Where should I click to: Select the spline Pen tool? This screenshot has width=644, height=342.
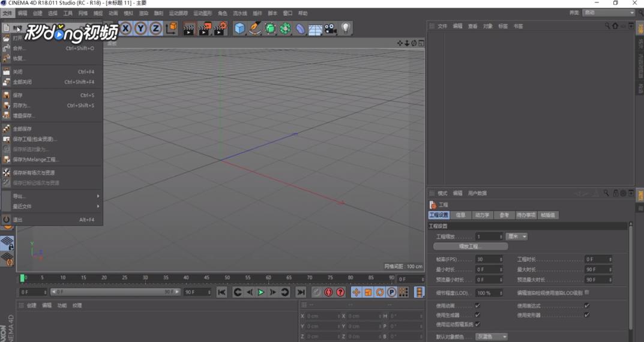click(255, 28)
